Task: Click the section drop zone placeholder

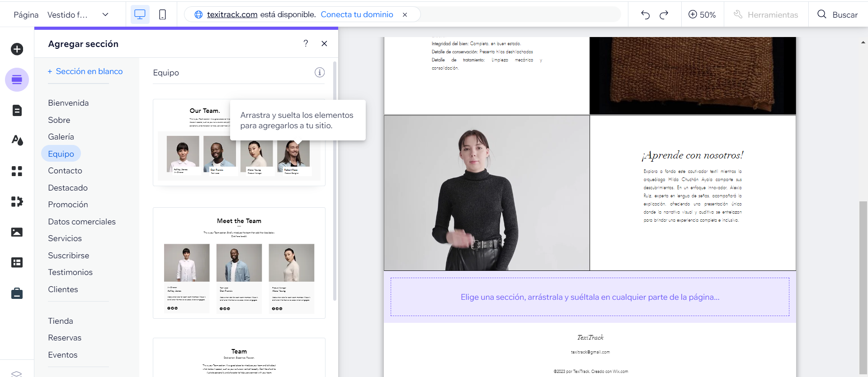Action: (x=590, y=297)
